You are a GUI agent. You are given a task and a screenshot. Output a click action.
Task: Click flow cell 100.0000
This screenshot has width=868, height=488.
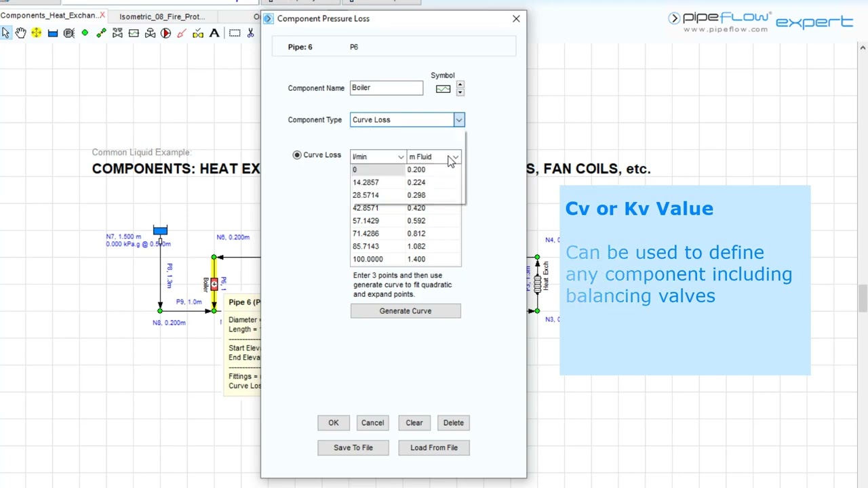[378, 260]
